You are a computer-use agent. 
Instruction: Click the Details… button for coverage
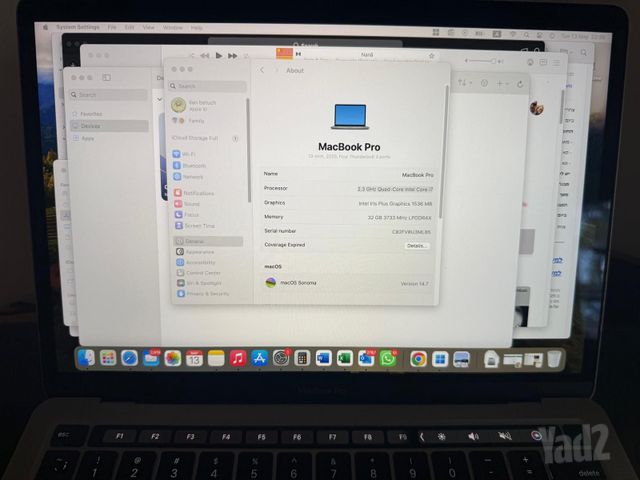click(417, 246)
